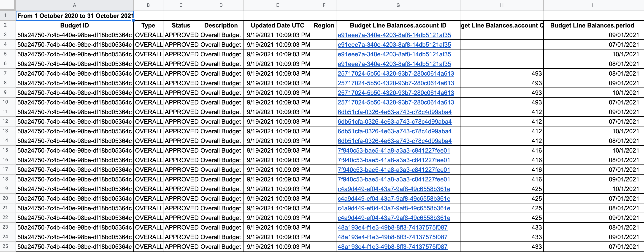Click the Type header cell
The image size is (644, 252).
point(148,25)
